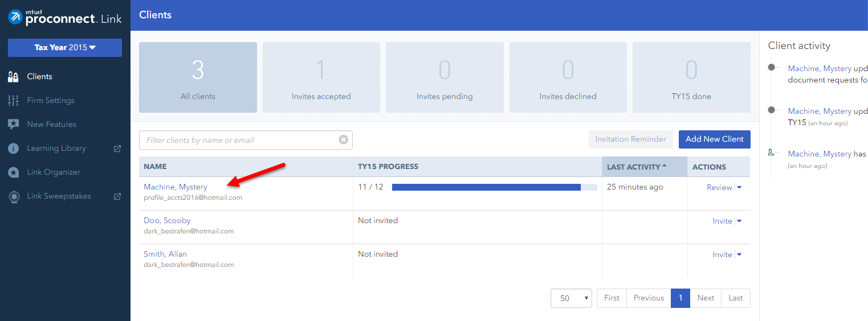Open the Tax Year 2015 dropdown
868x321 pixels.
[x=65, y=48]
